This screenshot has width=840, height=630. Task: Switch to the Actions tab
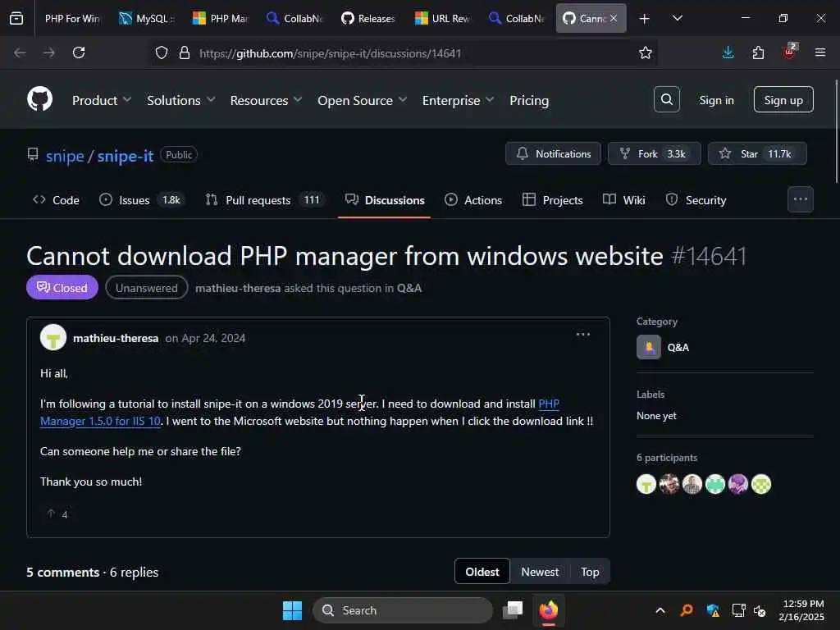click(473, 200)
